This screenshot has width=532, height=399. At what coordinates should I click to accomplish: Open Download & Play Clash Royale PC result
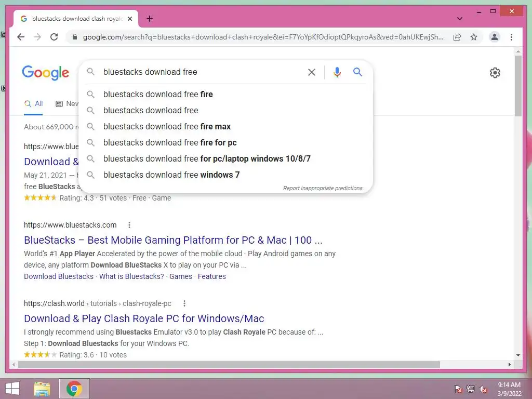144,318
